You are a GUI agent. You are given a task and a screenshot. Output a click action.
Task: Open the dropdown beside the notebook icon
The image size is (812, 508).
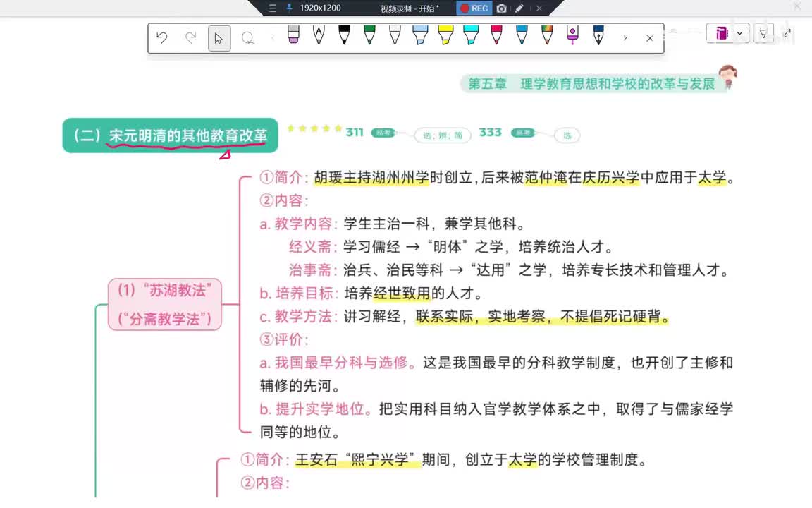click(x=739, y=33)
